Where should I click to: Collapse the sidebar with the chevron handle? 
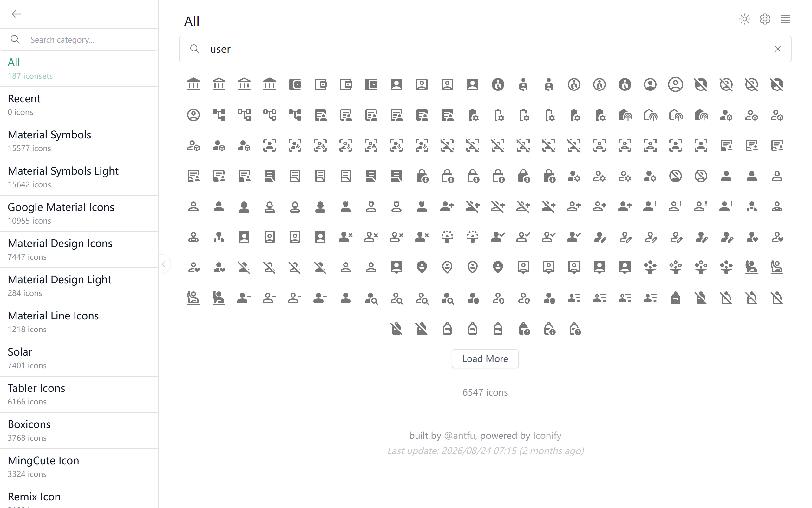(164, 264)
